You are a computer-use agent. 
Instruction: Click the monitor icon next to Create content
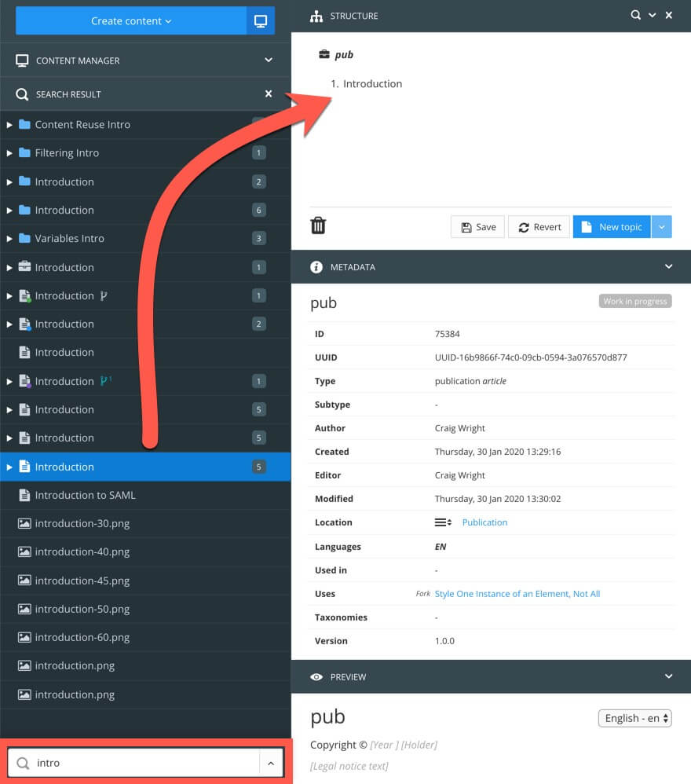click(x=259, y=20)
